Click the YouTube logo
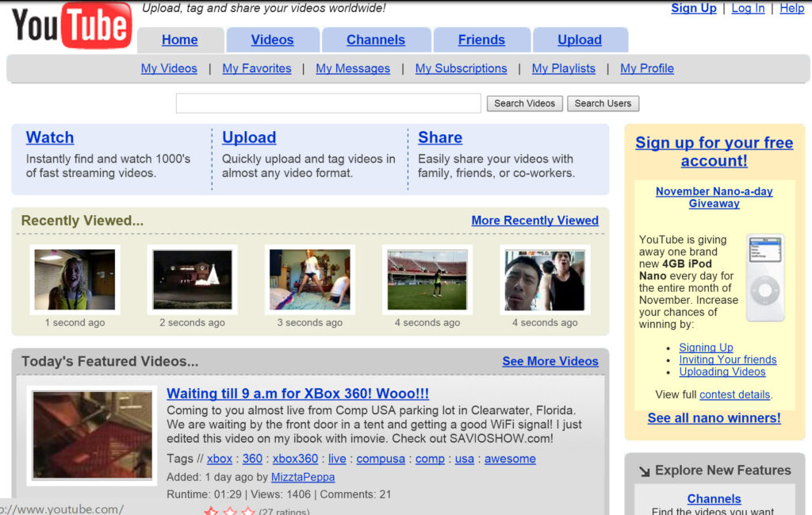812x515 pixels. point(71,25)
